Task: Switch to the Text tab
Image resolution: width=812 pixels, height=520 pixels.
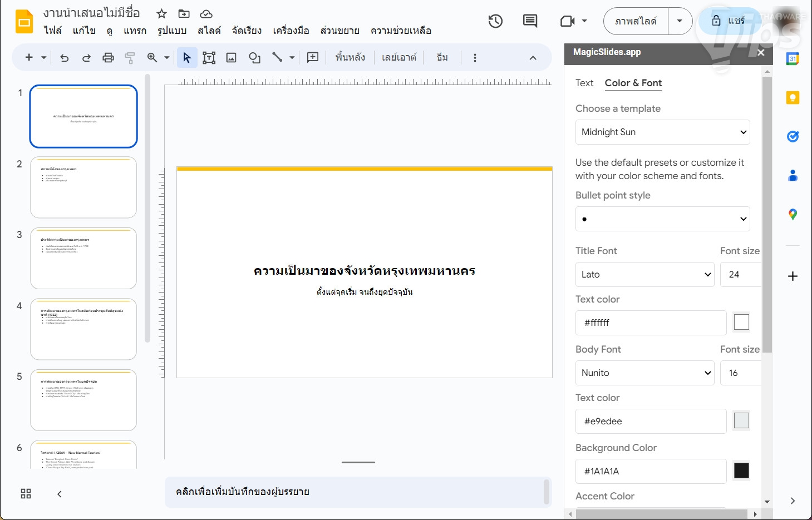Action: [584, 83]
